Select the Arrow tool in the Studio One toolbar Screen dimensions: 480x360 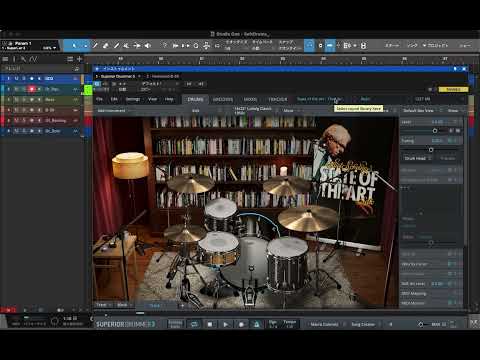[74, 46]
